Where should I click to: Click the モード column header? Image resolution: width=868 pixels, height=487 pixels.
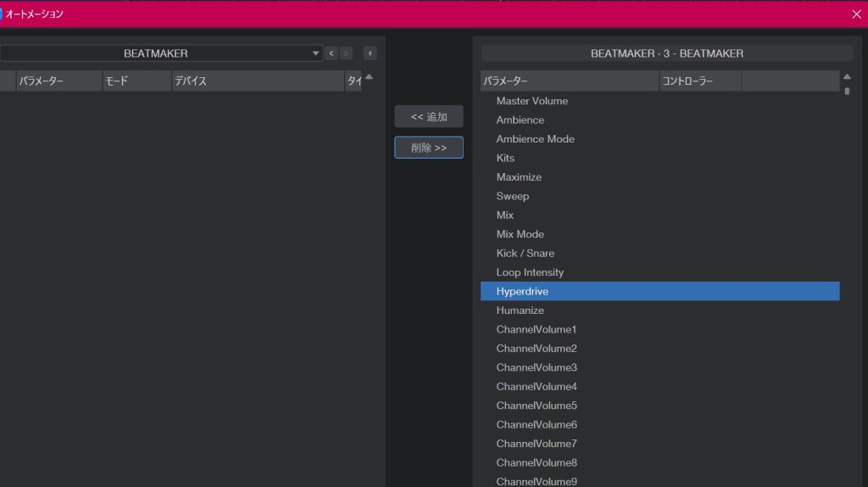tap(136, 81)
